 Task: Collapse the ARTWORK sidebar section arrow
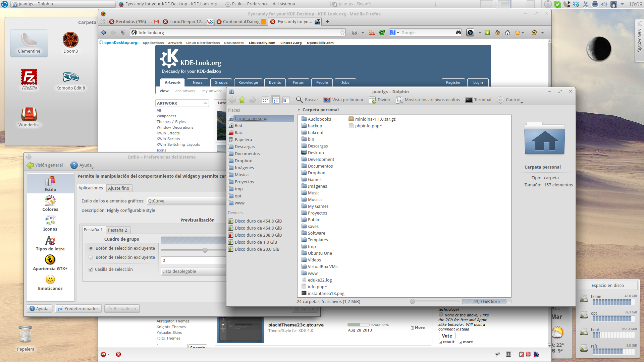pyautogui.click(x=205, y=103)
